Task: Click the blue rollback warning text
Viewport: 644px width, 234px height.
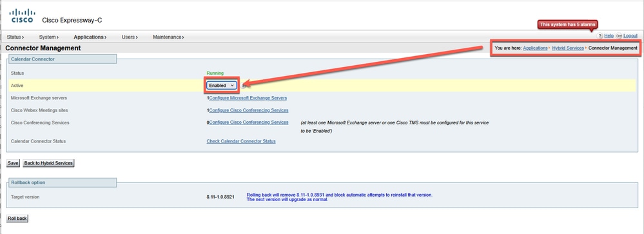Action: tap(339, 197)
